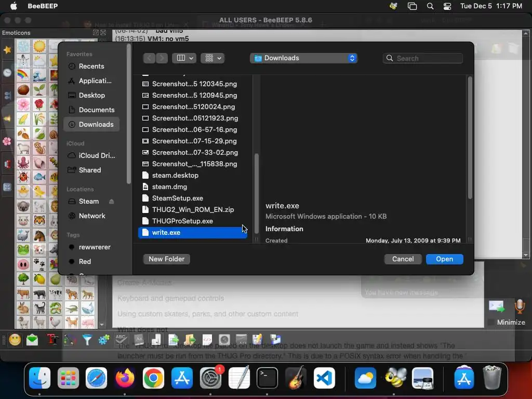532x399 pixels.
Task: Select Network in the sidebar
Action: (91, 216)
